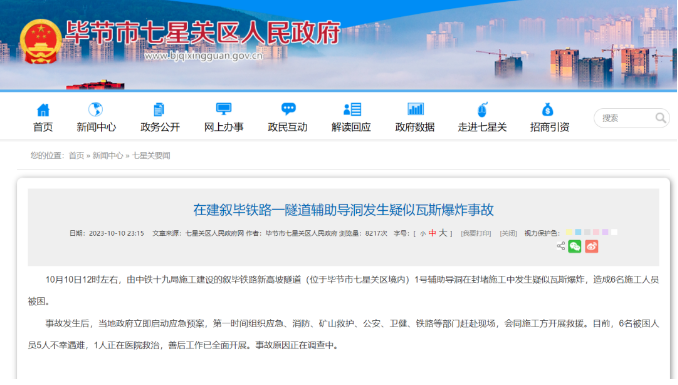Open the 走进七星关 menu label
Image resolution: width=678 pixels, height=385 pixels.
[482, 127]
